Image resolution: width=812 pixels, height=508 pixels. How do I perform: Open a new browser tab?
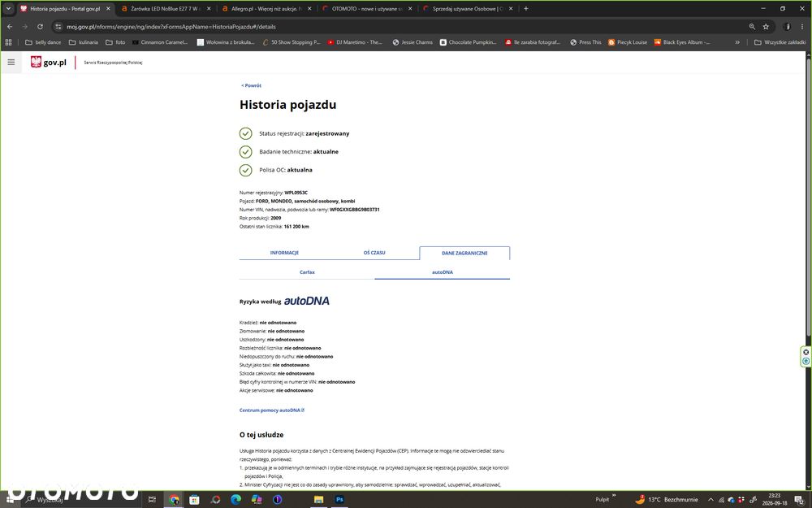(x=525, y=8)
